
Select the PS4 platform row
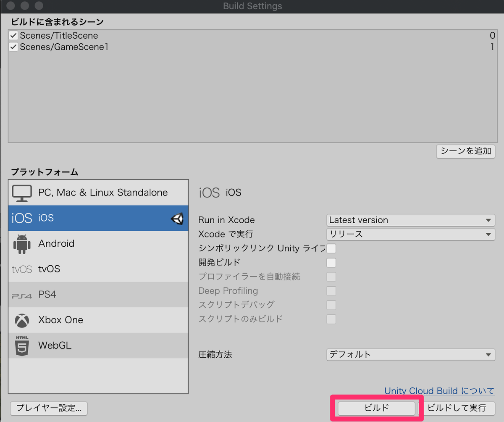(98, 295)
